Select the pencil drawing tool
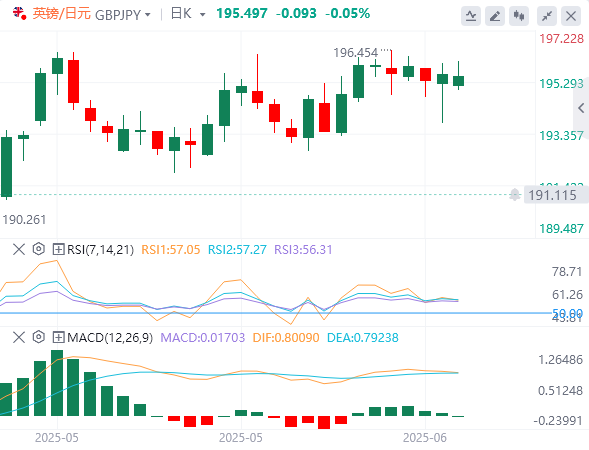Screen dimensions: 589x450 click(495, 16)
